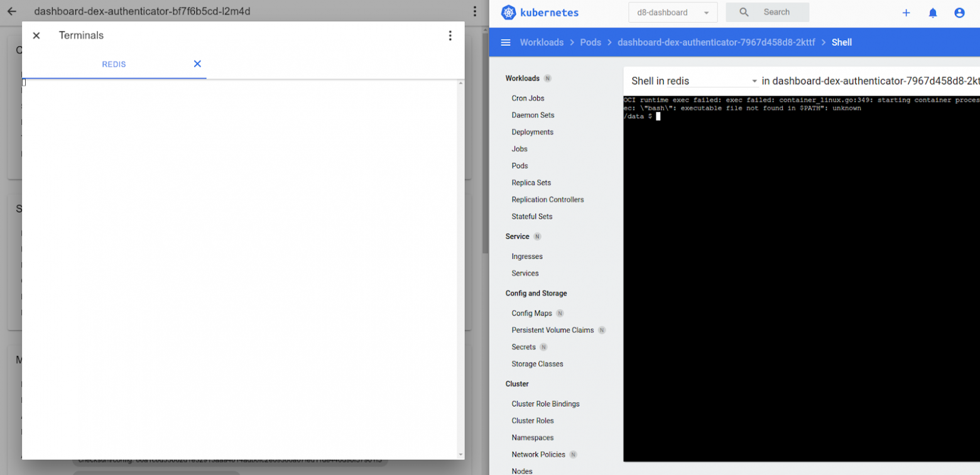Screen dimensions: 980x475
Task: Go to Pods in breadcrumb
Action: point(591,43)
